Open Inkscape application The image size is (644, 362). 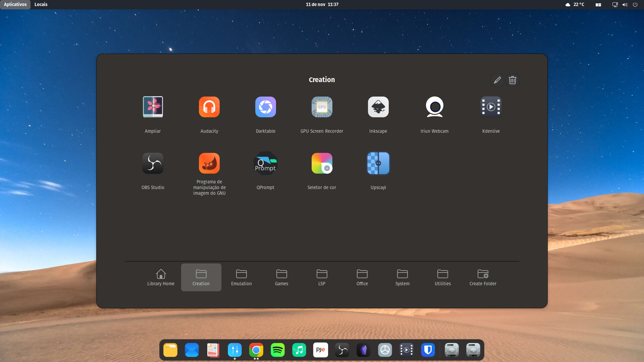click(378, 107)
